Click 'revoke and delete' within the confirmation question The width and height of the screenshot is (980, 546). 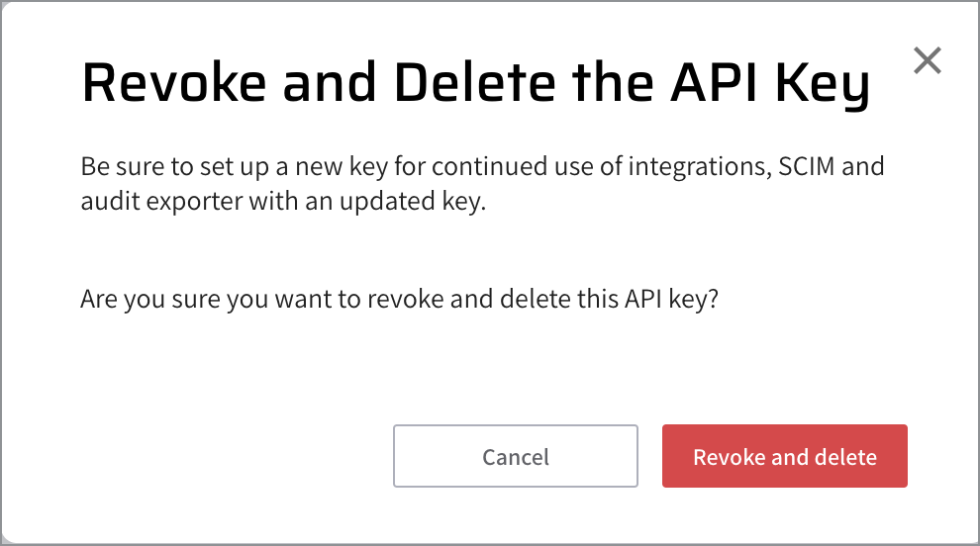pyautogui.click(x=467, y=299)
